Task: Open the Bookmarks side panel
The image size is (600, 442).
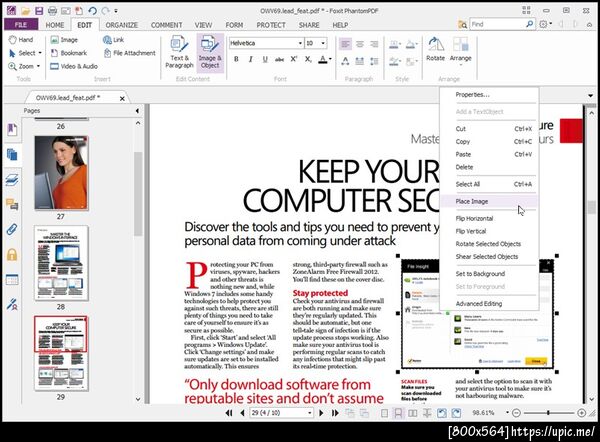Action: [12, 129]
